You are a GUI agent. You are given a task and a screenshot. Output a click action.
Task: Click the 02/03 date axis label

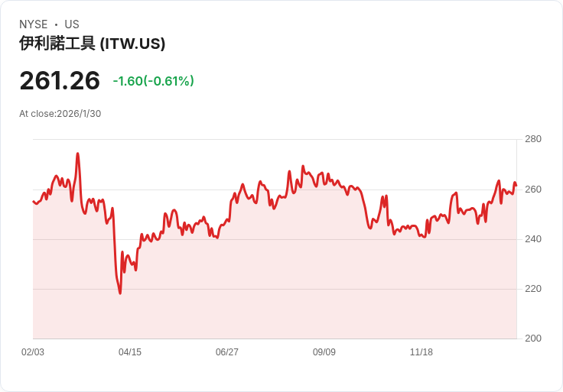tap(33, 352)
